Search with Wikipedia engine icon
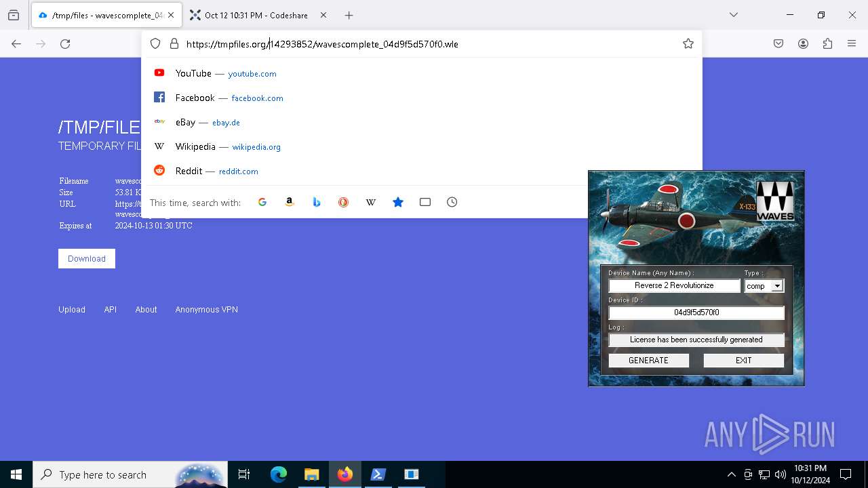This screenshot has width=868, height=488. [371, 202]
